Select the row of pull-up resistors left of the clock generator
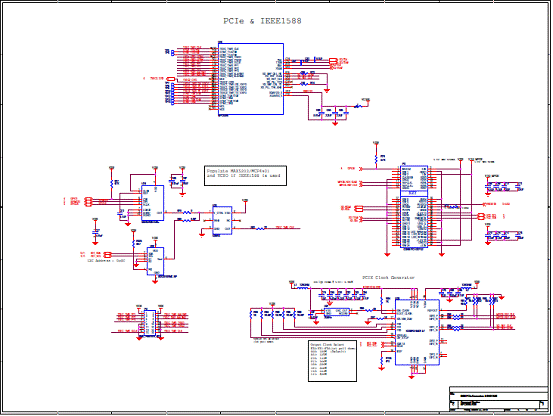The image size is (553, 416). (x=277, y=313)
